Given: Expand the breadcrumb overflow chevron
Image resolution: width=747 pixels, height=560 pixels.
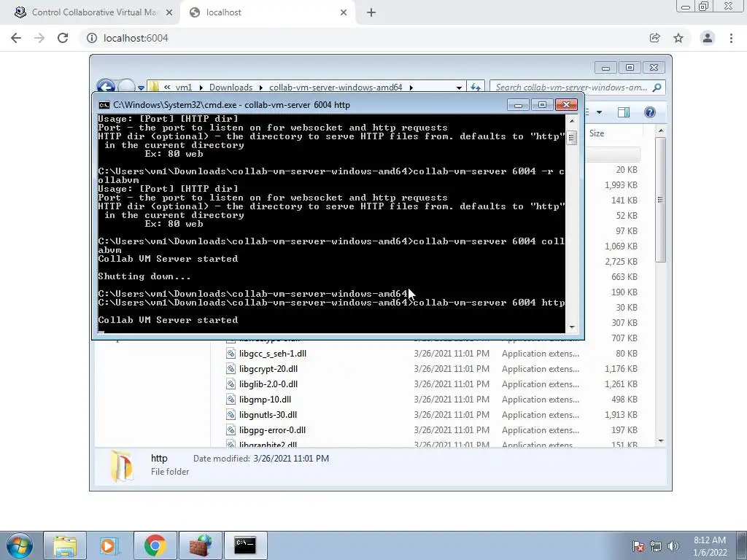Looking at the screenshot, I should click(167, 87).
